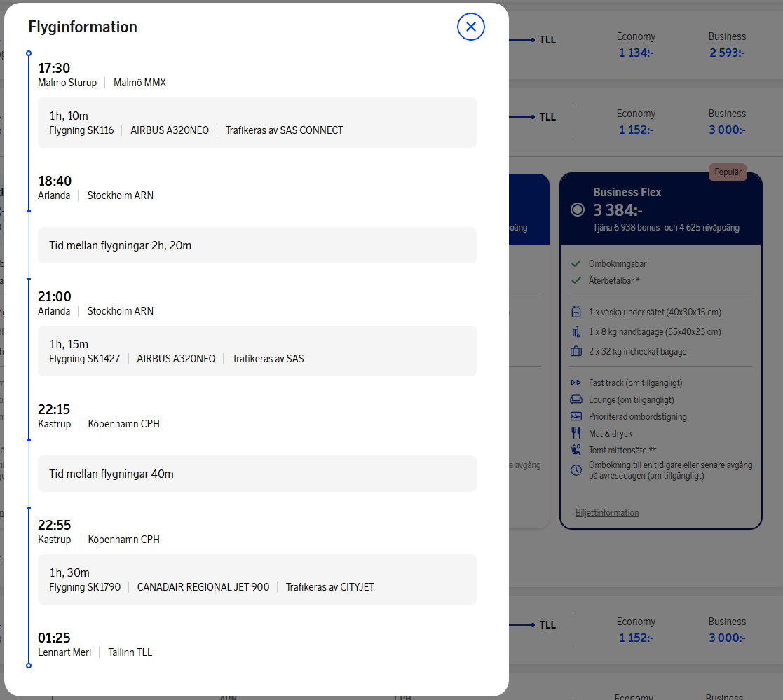Click the Tjäna 6 938 bonus points text
The width and height of the screenshot is (783, 700).
point(666,228)
